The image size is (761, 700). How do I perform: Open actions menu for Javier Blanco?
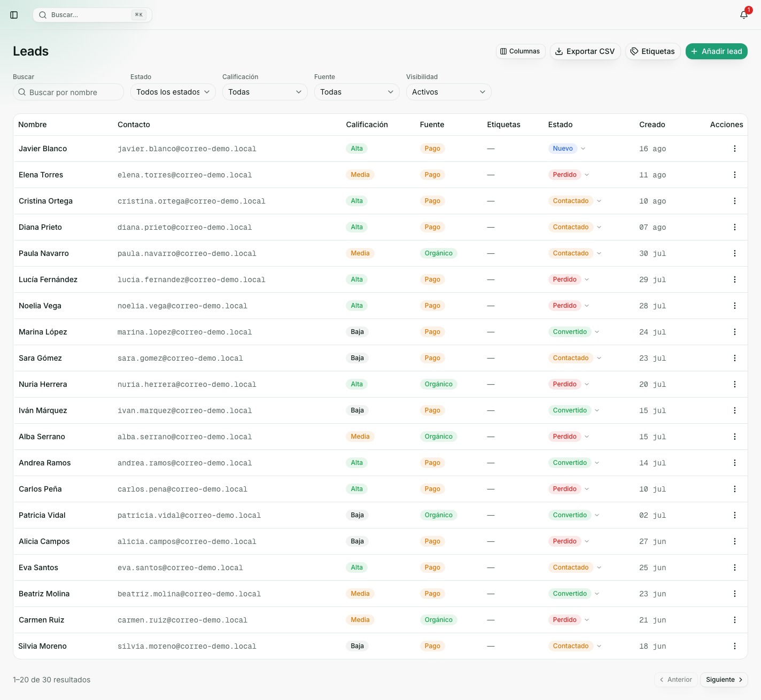(735, 149)
